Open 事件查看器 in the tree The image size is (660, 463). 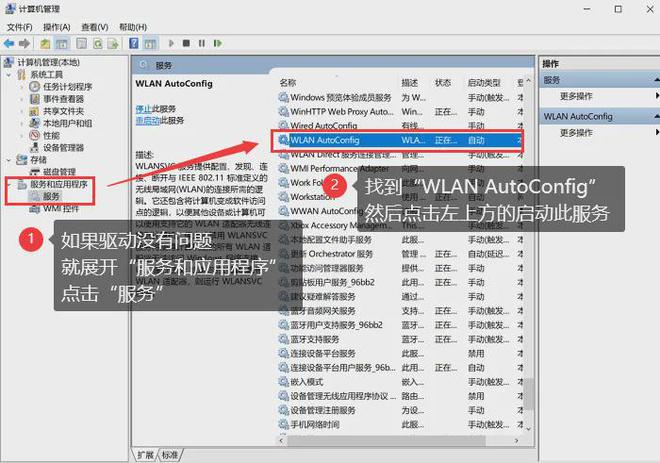[63, 99]
